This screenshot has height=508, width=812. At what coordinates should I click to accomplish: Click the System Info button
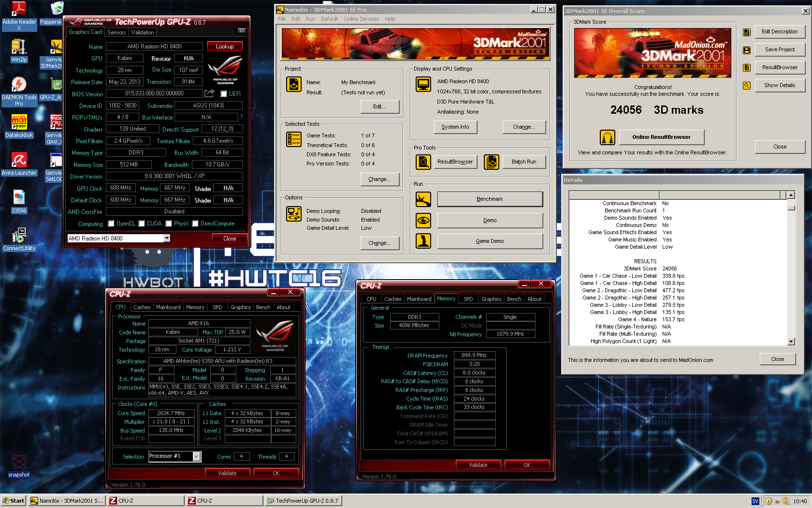455,127
